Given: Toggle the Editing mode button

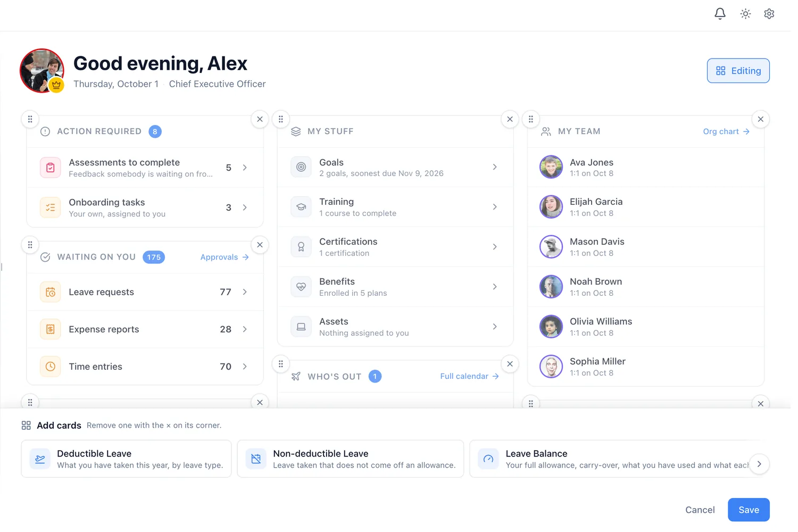Looking at the screenshot, I should (x=738, y=71).
